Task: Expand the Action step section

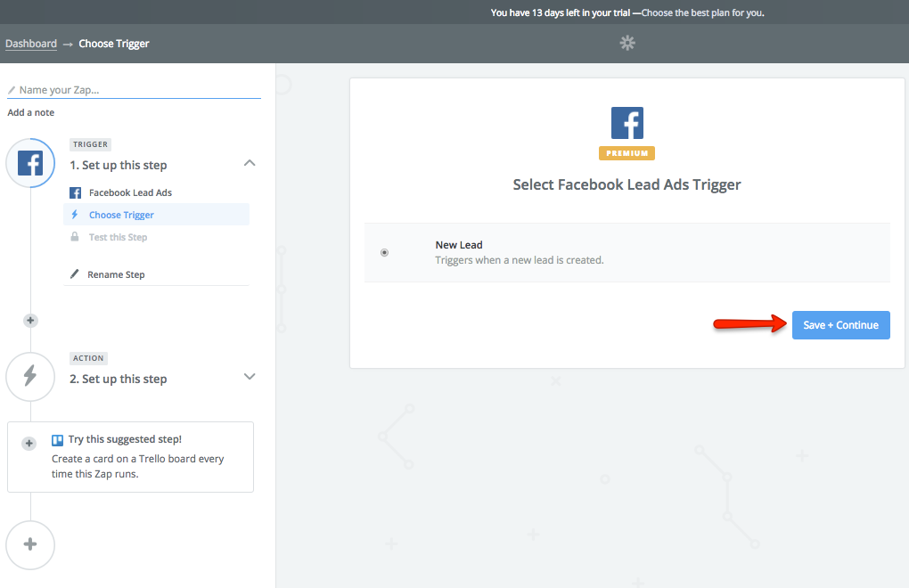Action: pos(250,377)
